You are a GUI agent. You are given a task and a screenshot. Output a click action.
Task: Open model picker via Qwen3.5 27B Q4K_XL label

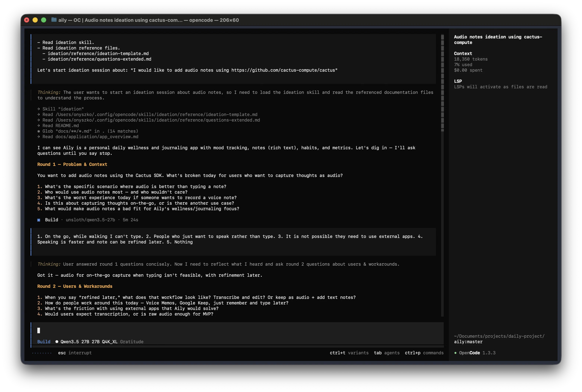(x=89, y=342)
